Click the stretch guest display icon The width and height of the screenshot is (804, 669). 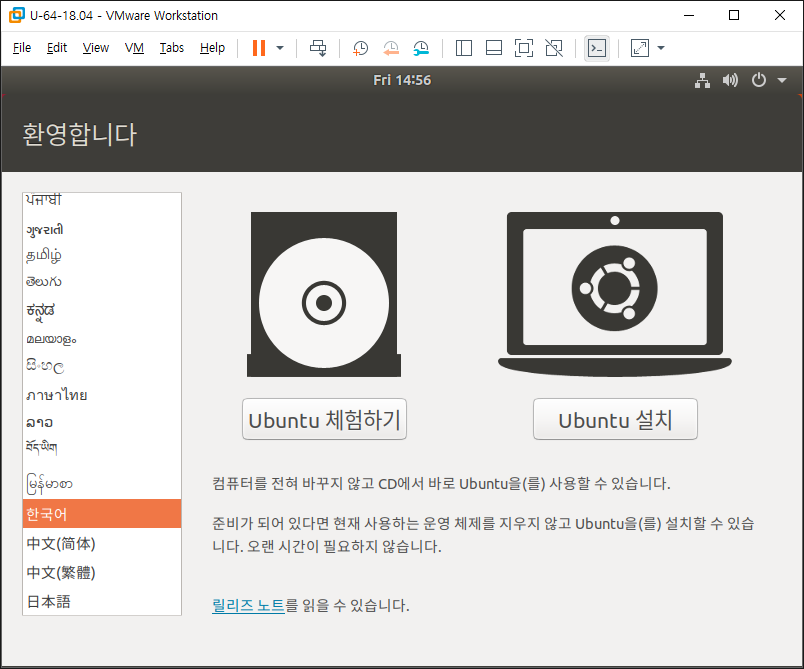pyautogui.click(x=639, y=48)
